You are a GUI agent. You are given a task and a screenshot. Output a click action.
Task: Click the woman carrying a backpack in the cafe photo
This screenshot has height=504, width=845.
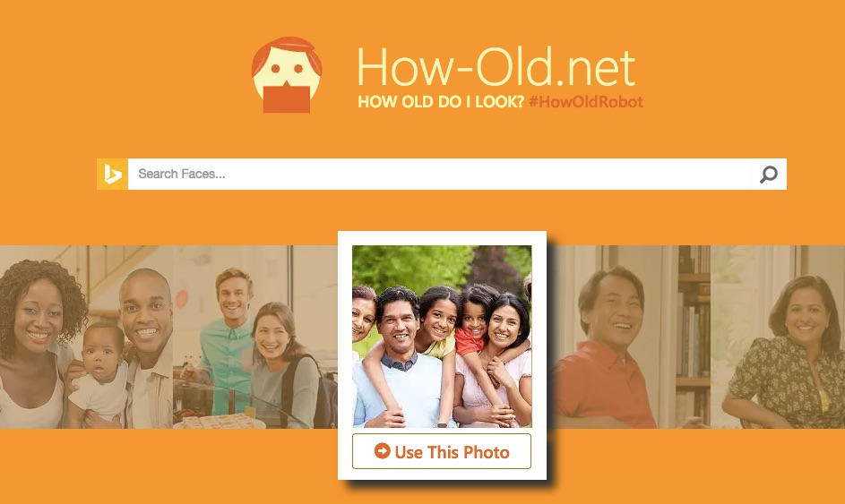click(283, 366)
